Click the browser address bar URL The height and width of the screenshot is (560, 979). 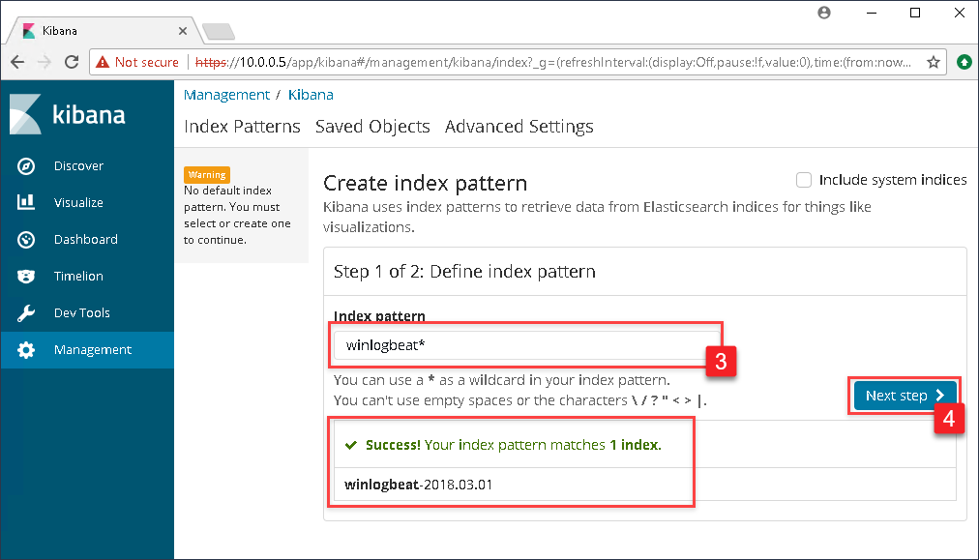coord(553,62)
